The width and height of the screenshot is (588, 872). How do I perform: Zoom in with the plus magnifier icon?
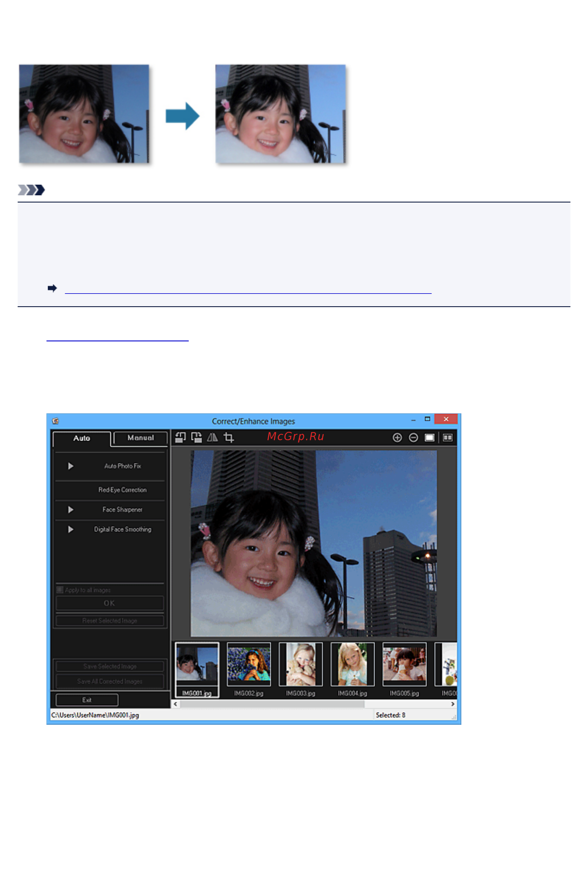(397, 438)
